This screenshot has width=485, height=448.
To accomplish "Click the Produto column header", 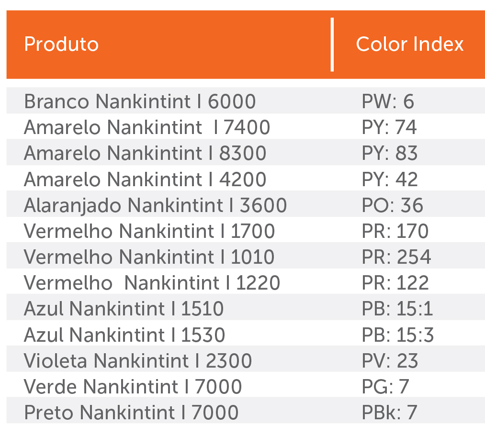I will click(61, 45).
